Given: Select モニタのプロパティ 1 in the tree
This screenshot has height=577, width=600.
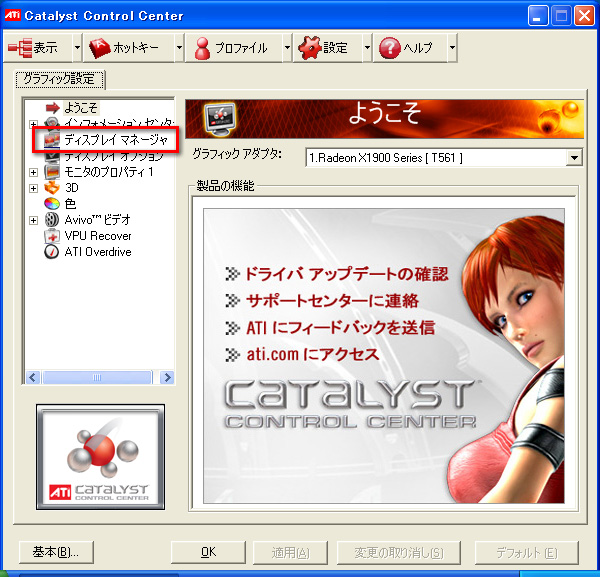Looking at the screenshot, I should tap(109, 172).
